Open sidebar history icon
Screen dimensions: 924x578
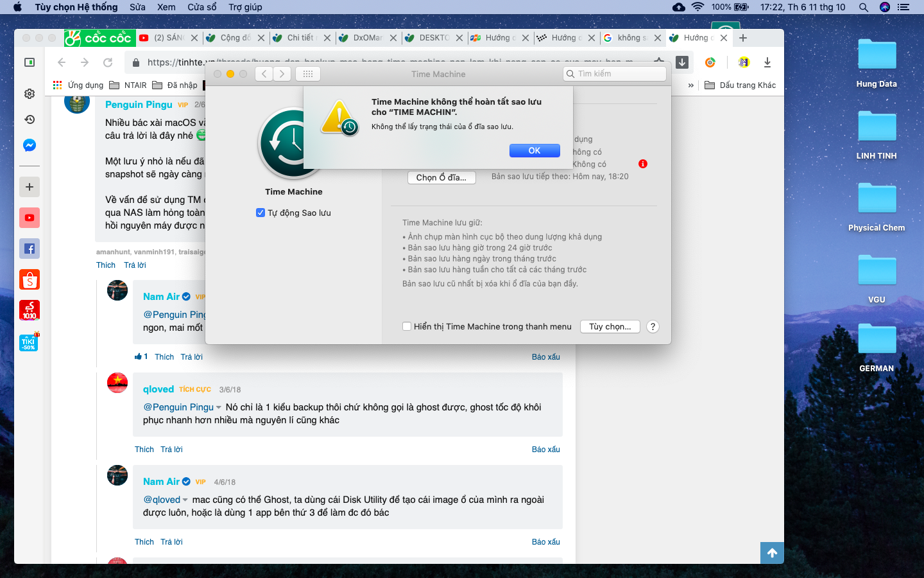point(30,119)
